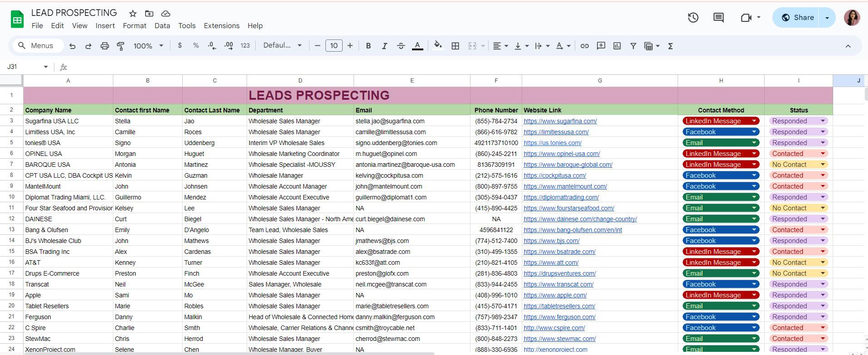The image size is (868, 355).
Task: Undo the last action
Action: coord(73,46)
